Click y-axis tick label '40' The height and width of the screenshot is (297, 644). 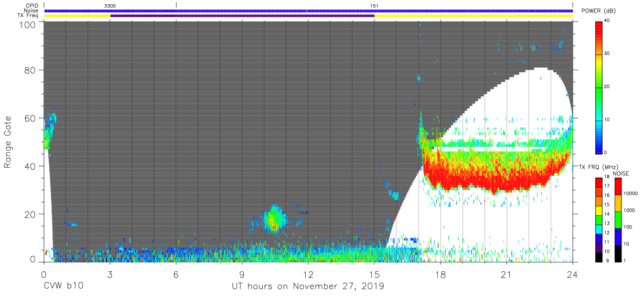30,166
